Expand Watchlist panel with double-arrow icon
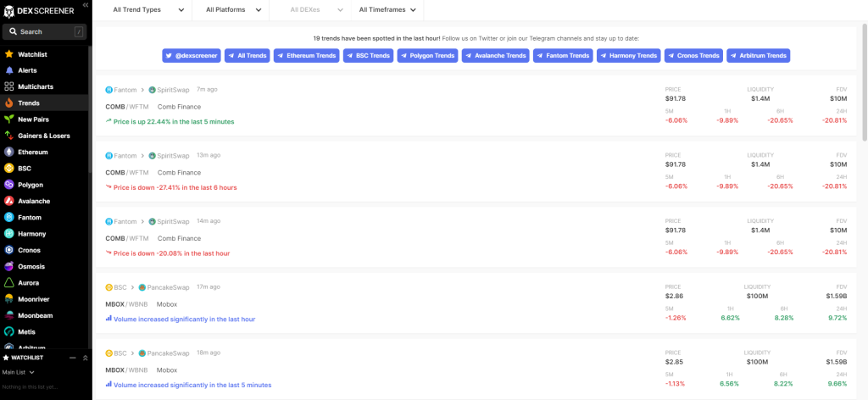Image resolution: width=868 pixels, height=400 pixels. pyautogui.click(x=85, y=358)
